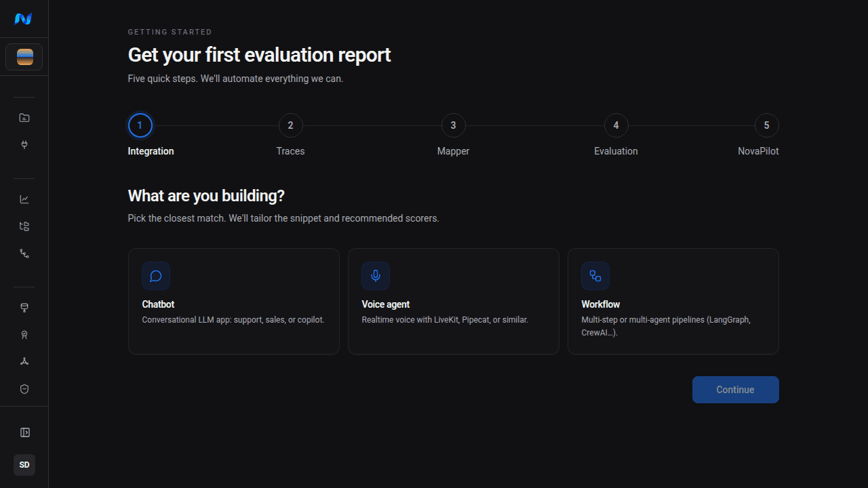This screenshot has width=868, height=488.
Task: Click 'Get your first evaluation report' heading
Action: click(260, 55)
